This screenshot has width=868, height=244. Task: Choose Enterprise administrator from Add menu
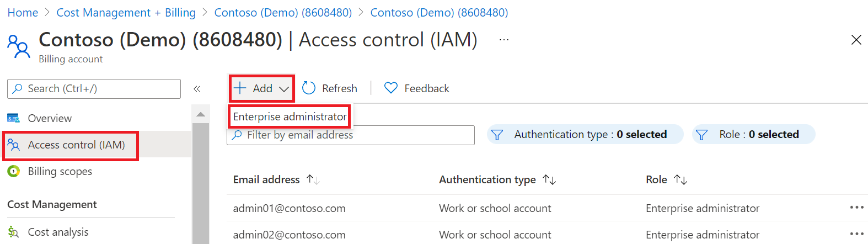click(x=290, y=117)
